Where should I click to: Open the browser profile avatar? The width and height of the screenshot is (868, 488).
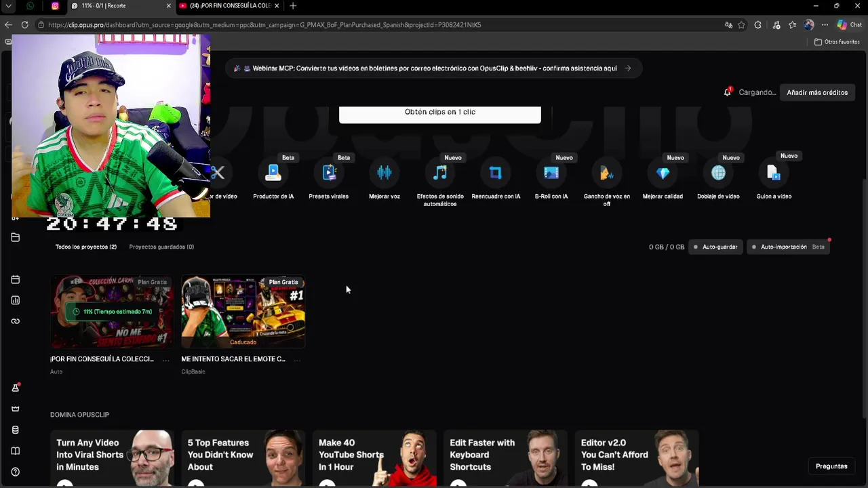click(808, 25)
